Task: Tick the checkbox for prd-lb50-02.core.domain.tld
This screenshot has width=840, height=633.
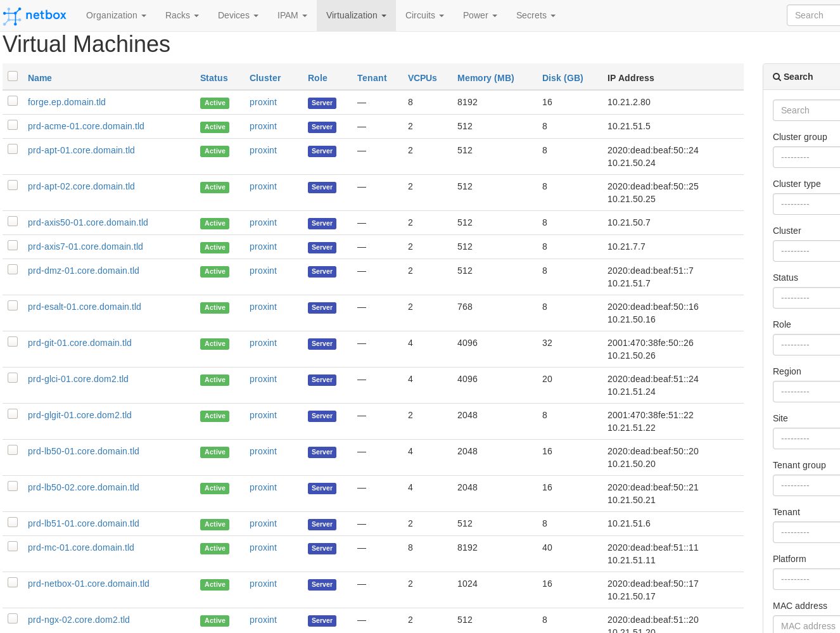Action: tap(13, 487)
